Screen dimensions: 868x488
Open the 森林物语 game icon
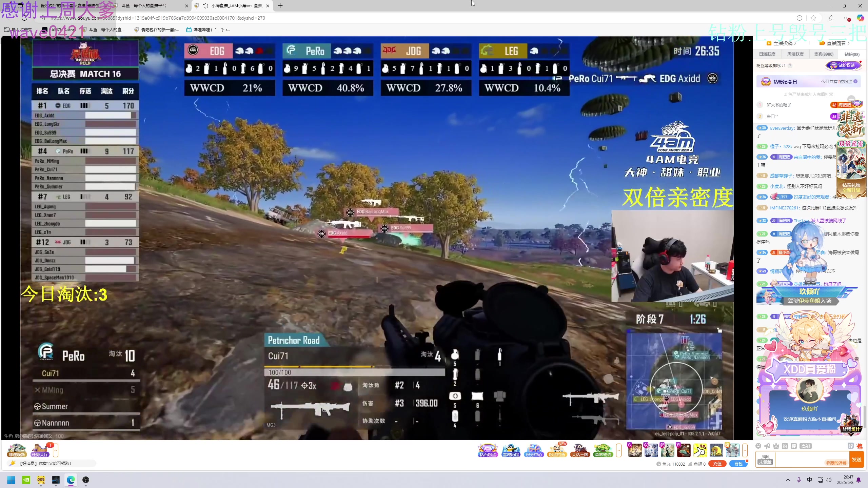point(603,450)
